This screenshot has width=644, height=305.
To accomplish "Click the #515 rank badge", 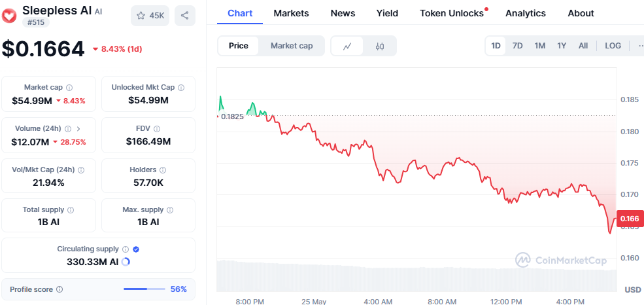I will (36, 22).
